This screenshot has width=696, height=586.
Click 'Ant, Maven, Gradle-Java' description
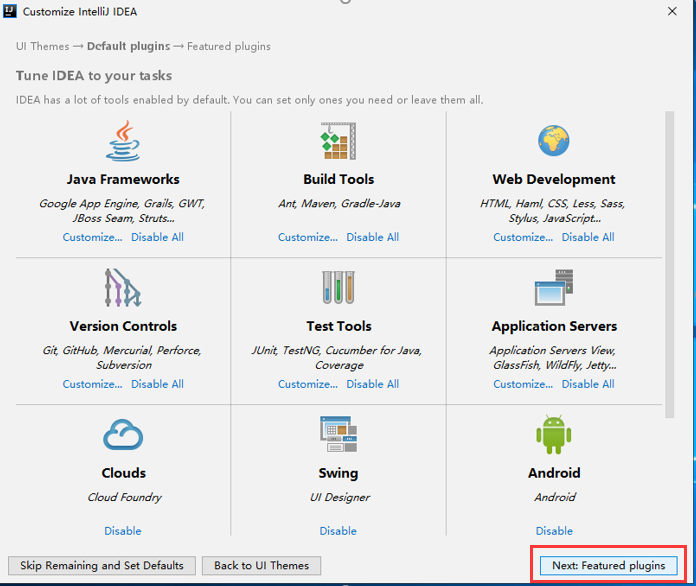coord(339,204)
